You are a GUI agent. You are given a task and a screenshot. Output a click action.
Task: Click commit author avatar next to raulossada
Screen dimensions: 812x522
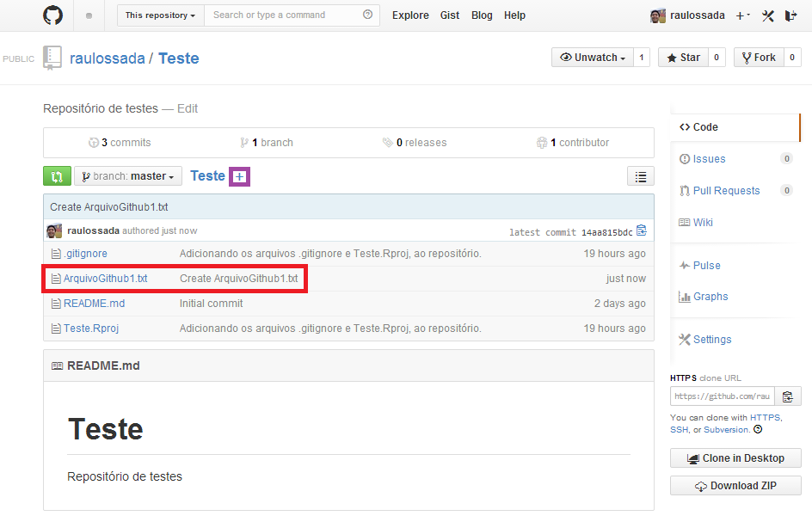coord(54,231)
